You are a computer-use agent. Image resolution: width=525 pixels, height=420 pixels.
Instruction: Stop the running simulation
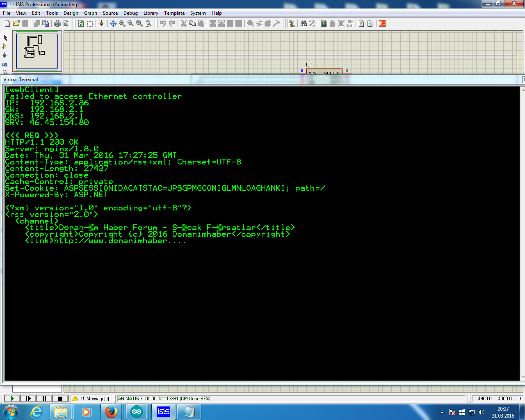pyautogui.click(x=60, y=398)
